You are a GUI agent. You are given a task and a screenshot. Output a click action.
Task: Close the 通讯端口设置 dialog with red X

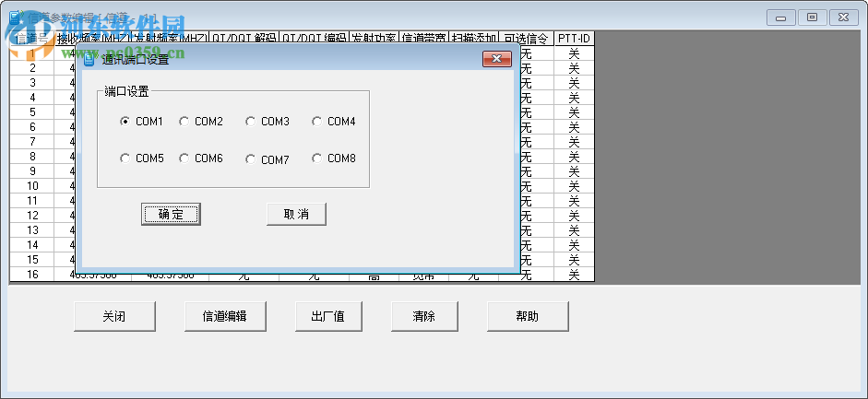496,59
